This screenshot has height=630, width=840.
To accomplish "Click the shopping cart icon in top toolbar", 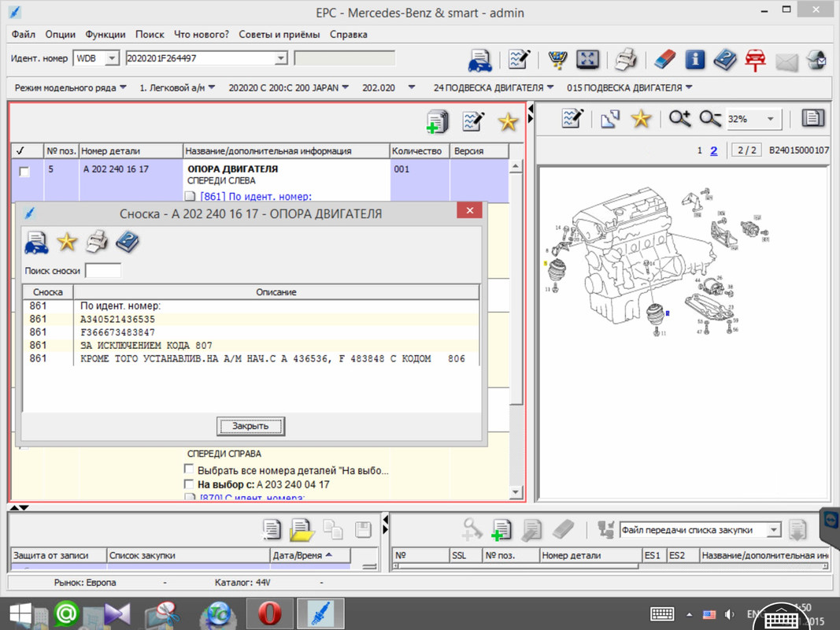I will click(x=558, y=60).
